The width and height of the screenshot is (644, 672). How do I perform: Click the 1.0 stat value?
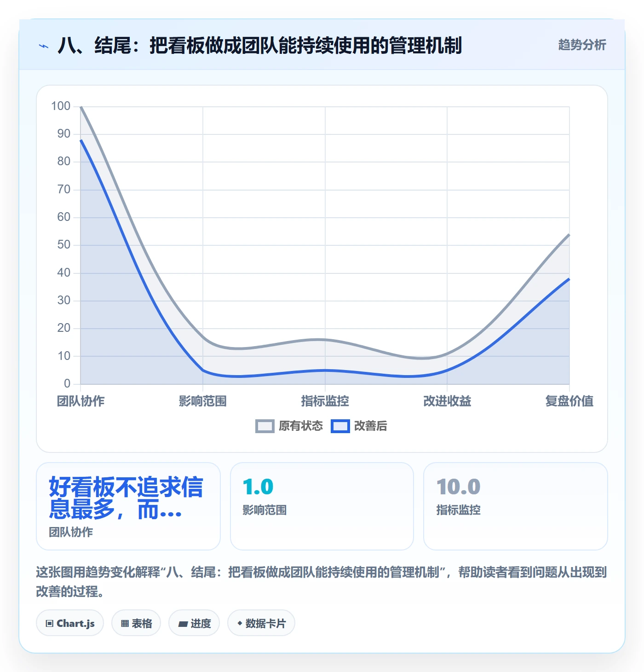(x=258, y=487)
